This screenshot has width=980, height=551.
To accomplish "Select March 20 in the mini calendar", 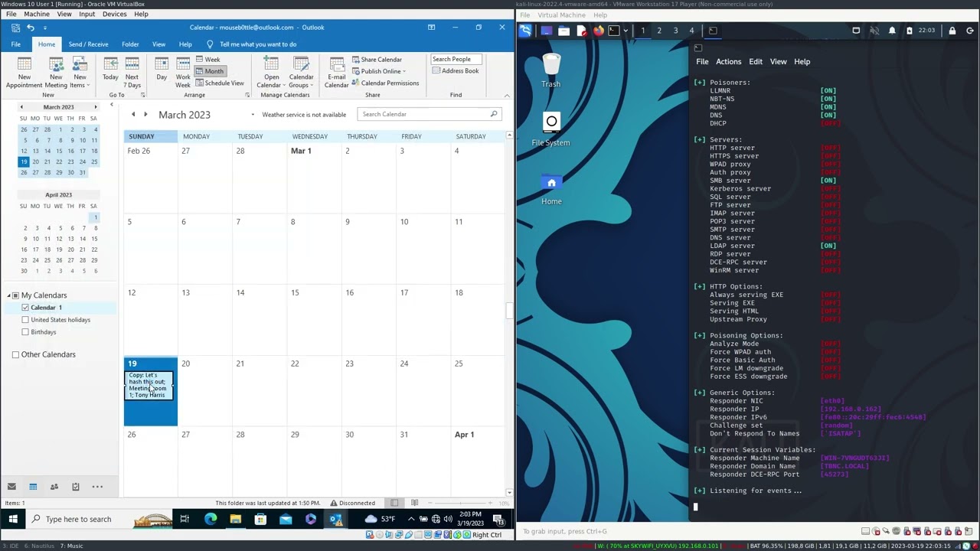I will click(x=35, y=161).
